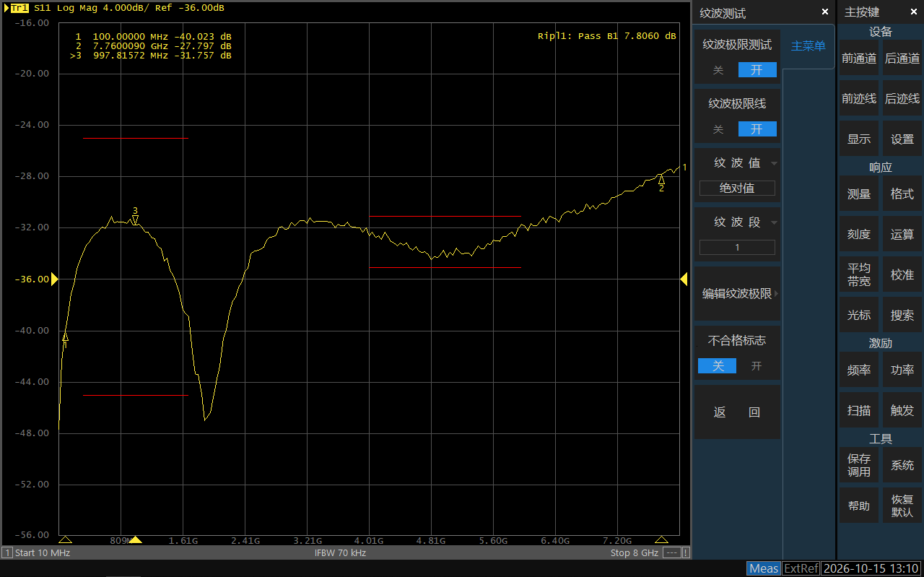Open the 刻度 settings
The height and width of the screenshot is (577, 924).
(x=859, y=235)
